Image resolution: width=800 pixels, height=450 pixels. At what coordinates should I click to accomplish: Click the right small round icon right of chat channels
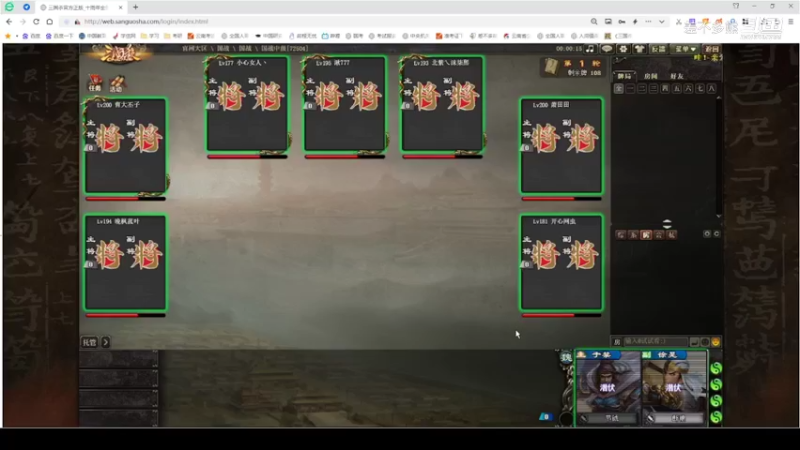coord(716,234)
